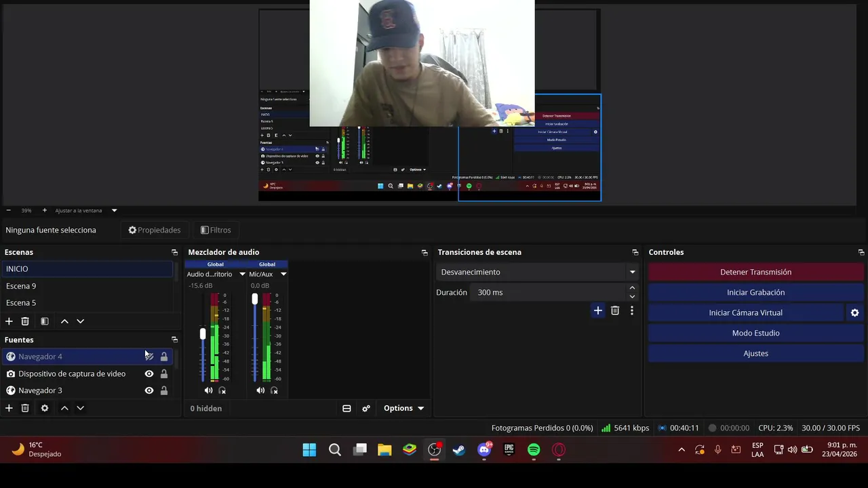Select Navegador 4 source row

click(x=88, y=357)
